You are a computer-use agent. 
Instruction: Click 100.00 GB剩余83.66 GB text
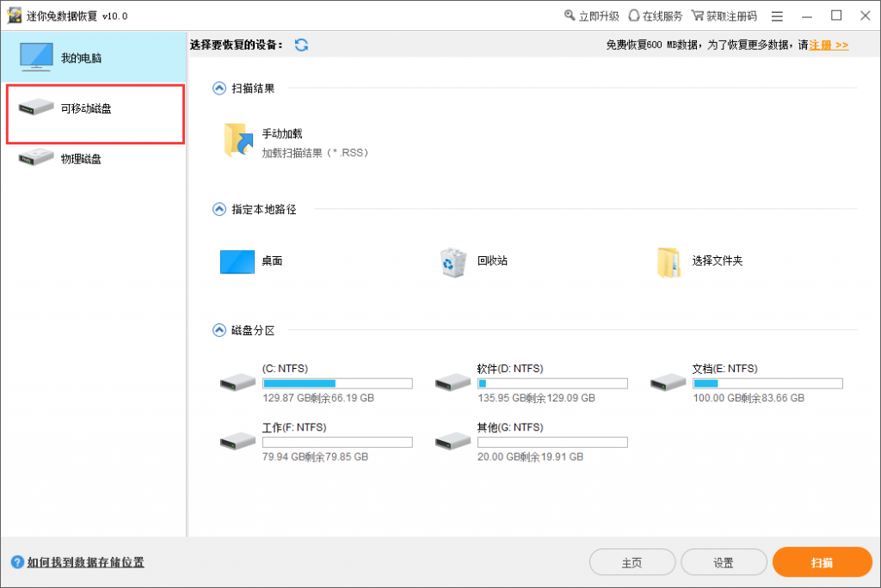click(x=749, y=398)
